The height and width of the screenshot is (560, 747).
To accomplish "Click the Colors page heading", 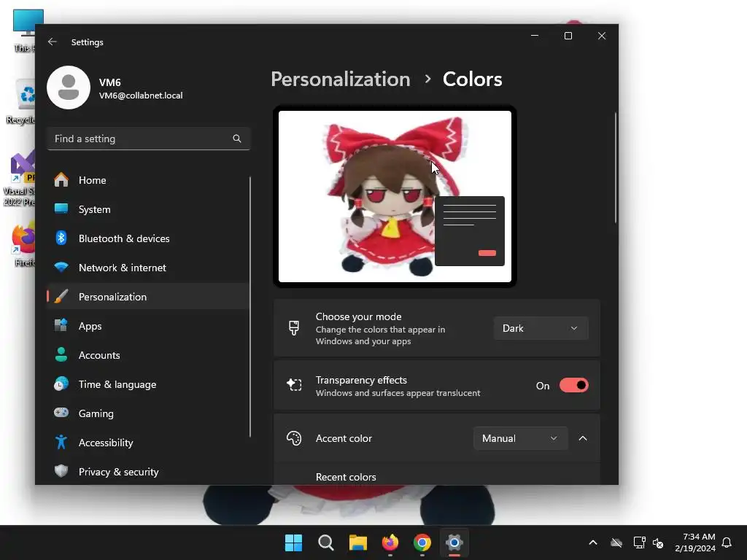I will point(472,79).
